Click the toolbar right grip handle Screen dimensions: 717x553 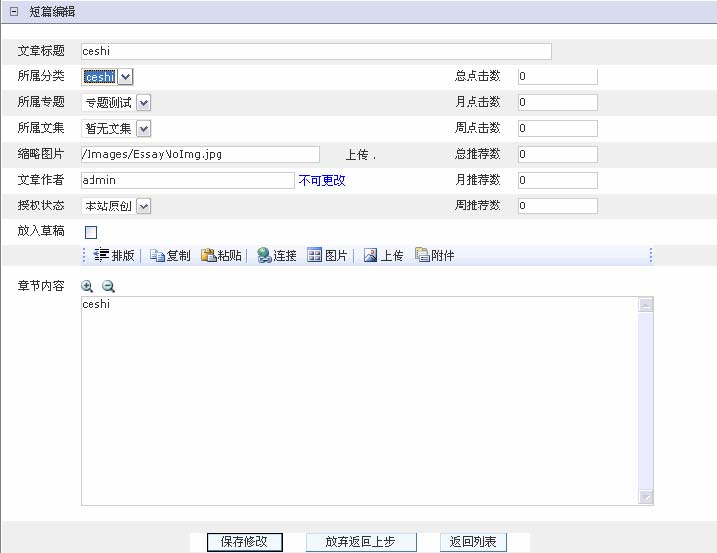(x=651, y=255)
